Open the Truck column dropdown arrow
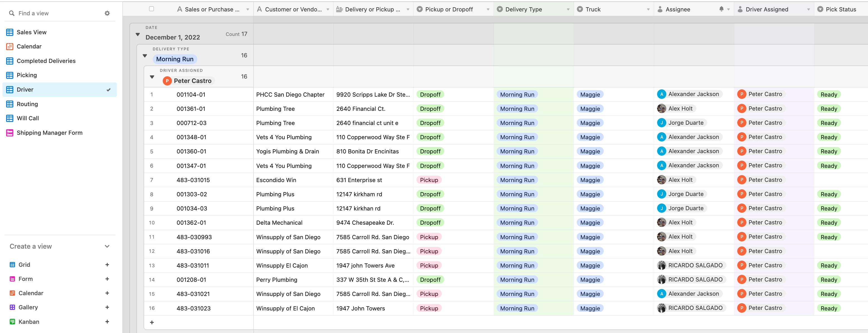This screenshot has height=333, width=868. (648, 9)
